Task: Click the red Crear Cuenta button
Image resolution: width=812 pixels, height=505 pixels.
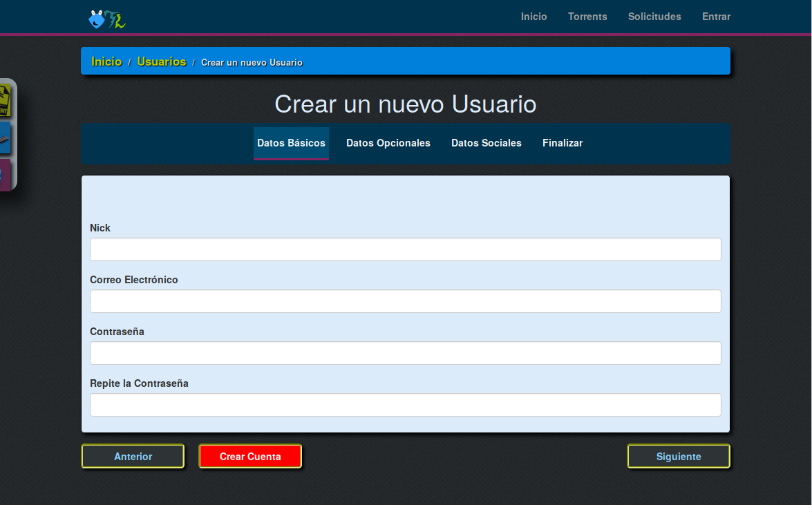Action: (250, 457)
